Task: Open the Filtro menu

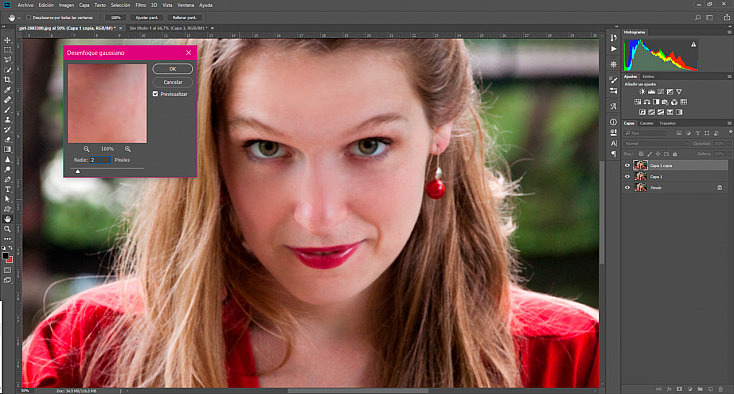Action: [x=140, y=5]
